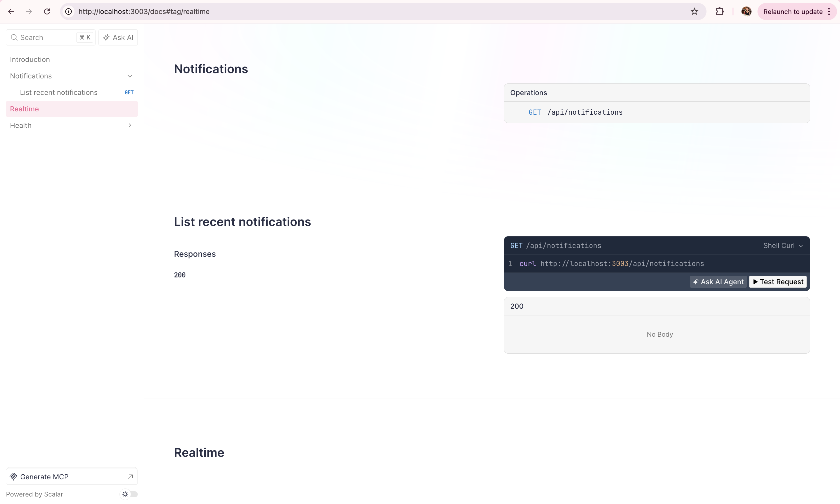The width and height of the screenshot is (840, 504).
Task: Bookmark page with star icon
Action: pos(694,11)
